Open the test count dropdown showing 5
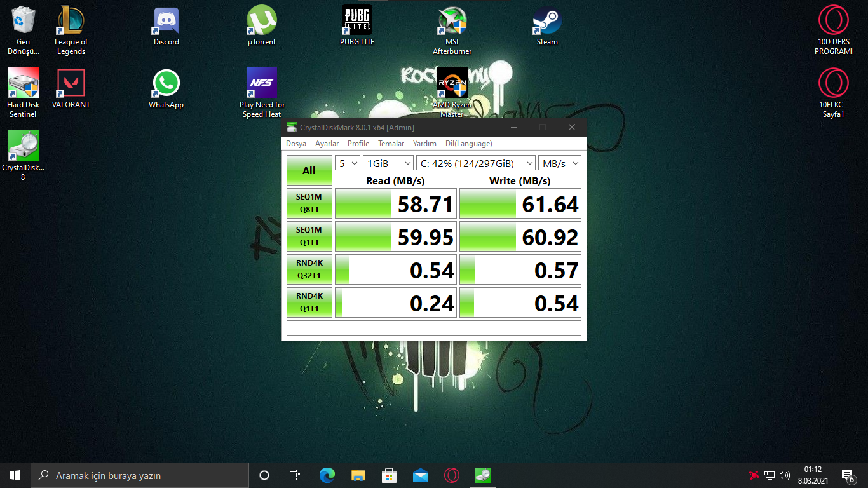This screenshot has height=488, width=868. pos(348,163)
